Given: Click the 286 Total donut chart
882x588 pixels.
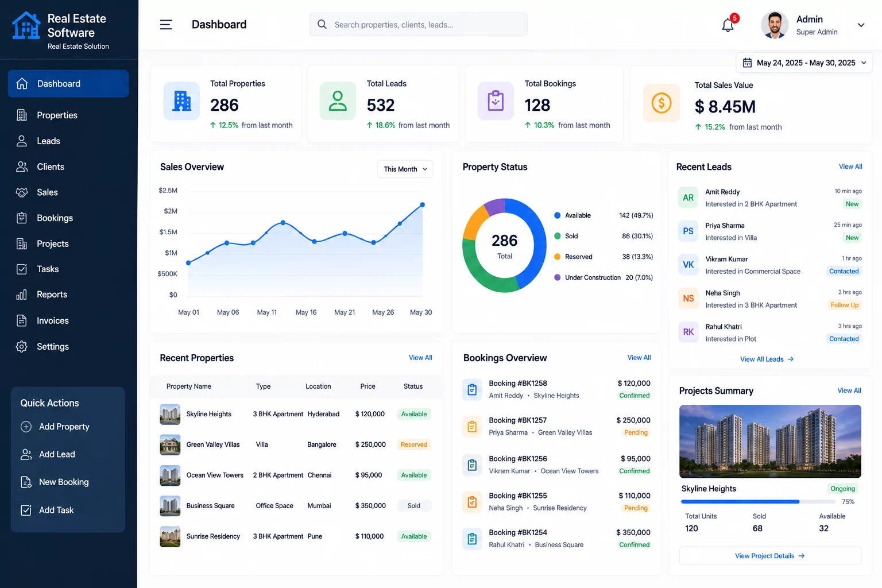Looking at the screenshot, I should point(505,246).
